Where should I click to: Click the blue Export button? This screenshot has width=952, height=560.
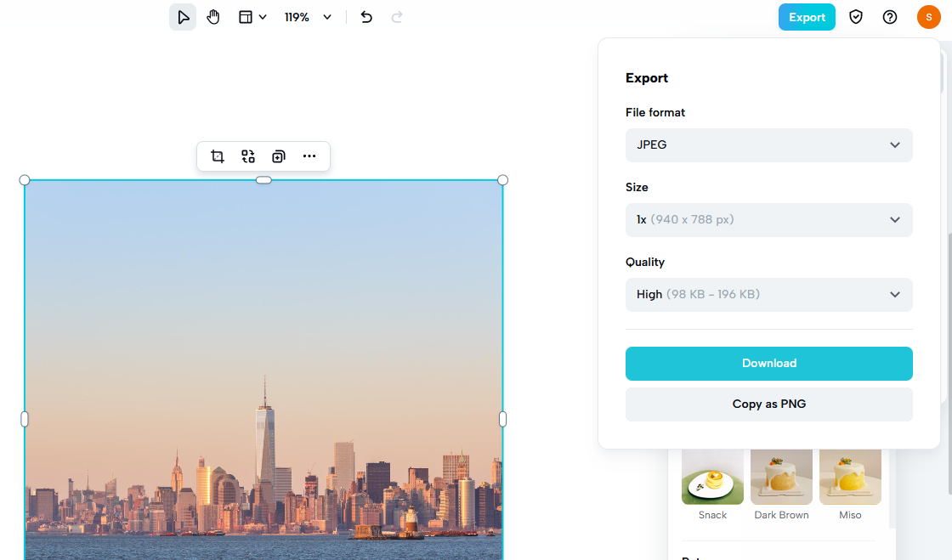coord(807,17)
